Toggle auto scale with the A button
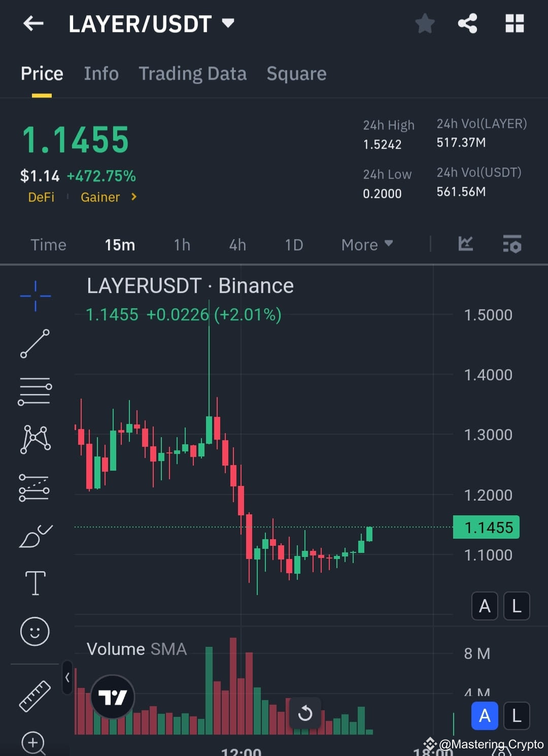548x756 pixels. (x=485, y=606)
